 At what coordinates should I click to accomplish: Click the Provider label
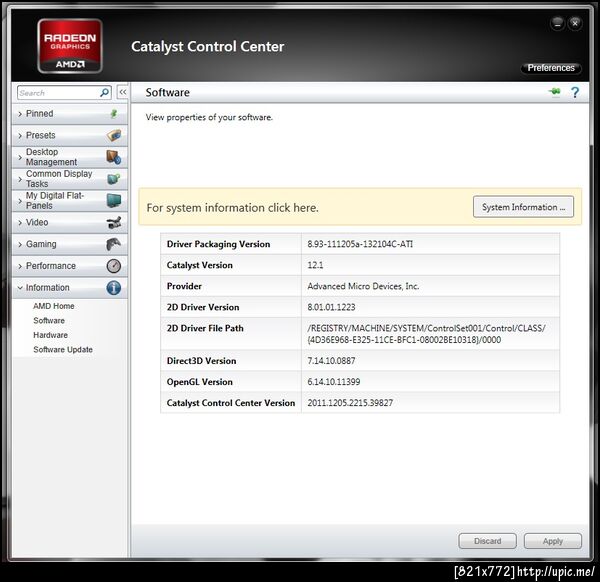pyautogui.click(x=184, y=286)
